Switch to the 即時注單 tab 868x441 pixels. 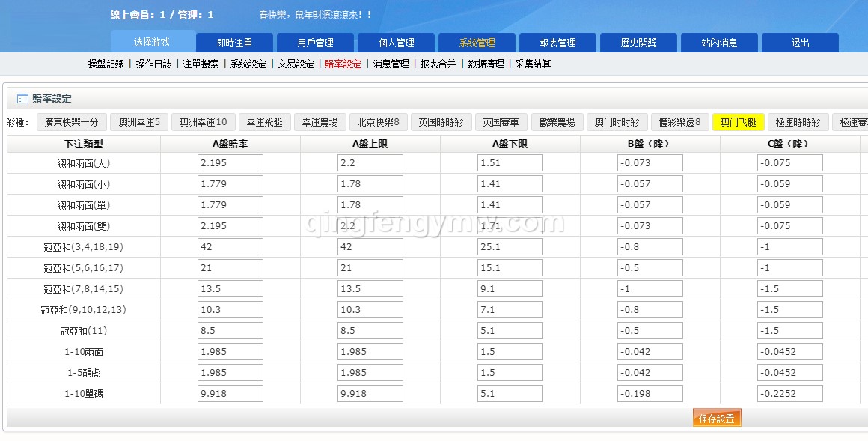coord(234,43)
